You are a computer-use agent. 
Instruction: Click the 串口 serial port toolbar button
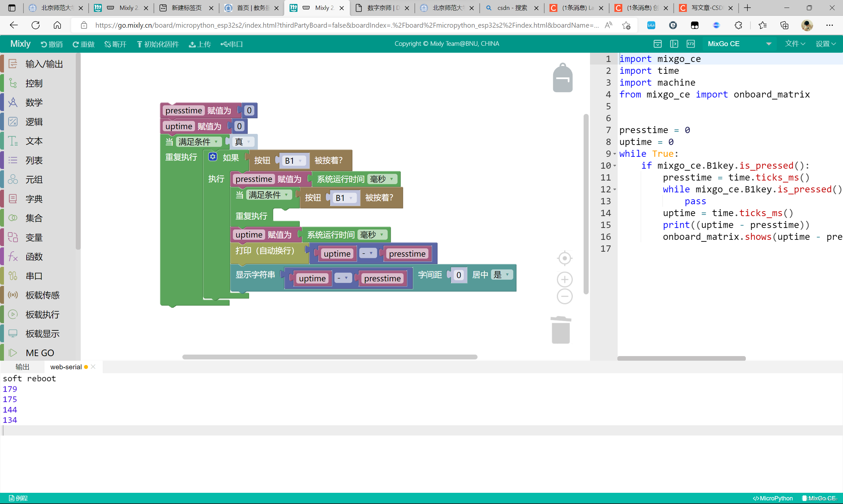(232, 44)
